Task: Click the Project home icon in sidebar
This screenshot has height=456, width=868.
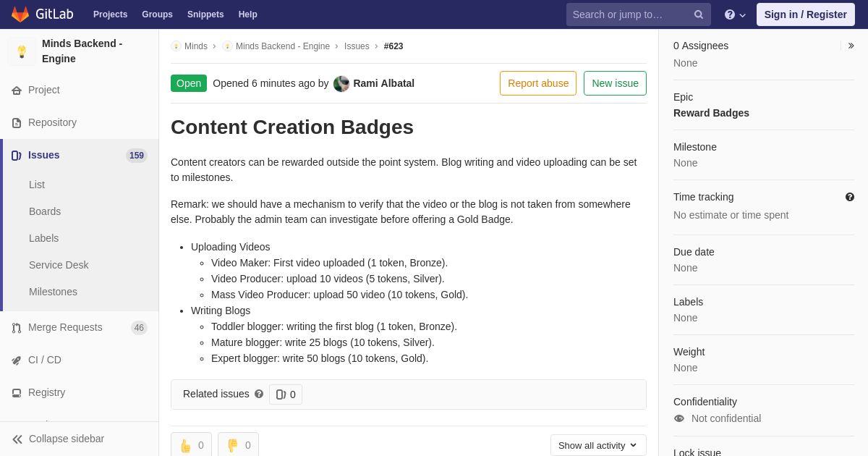Action: point(17,90)
